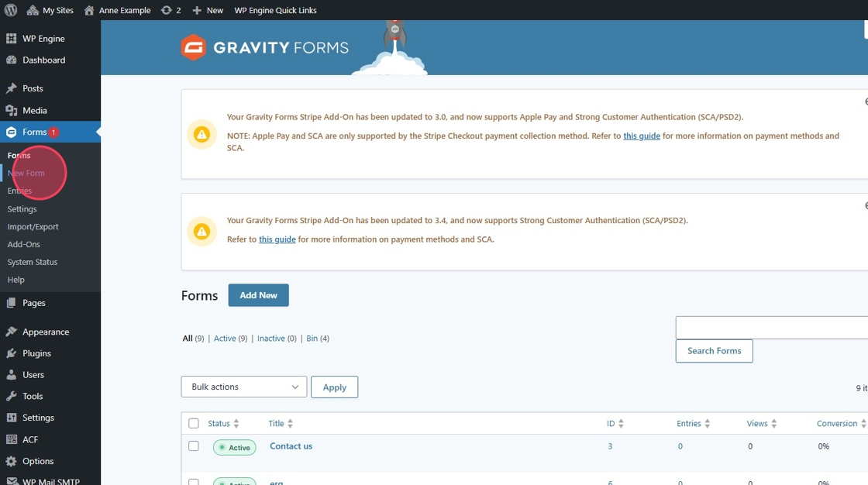Open WordPress Settings with sliders icon
This screenshot has height=485, width=868.
click(x=50, y=418)
